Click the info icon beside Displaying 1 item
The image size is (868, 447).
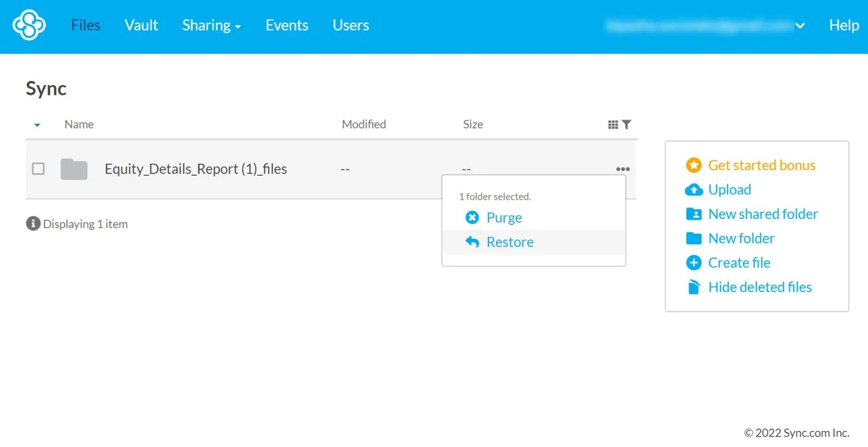tap(32, 223)
